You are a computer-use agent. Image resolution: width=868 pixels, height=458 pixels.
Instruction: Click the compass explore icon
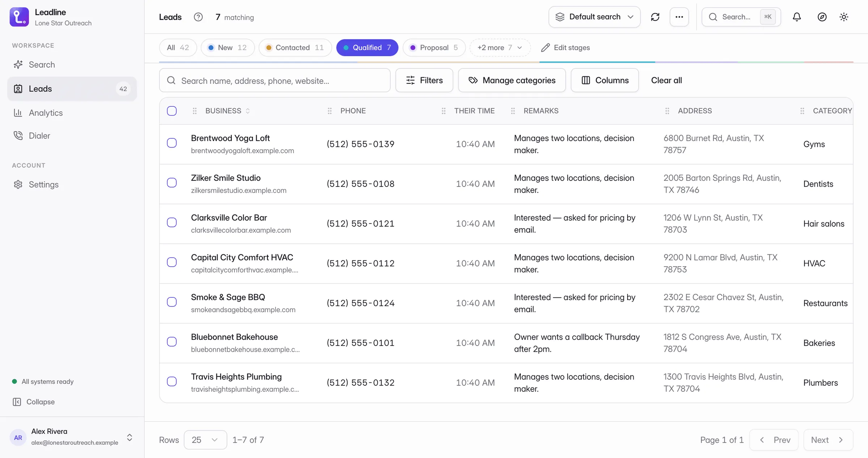pyautogui.click(x=822, y=17)
